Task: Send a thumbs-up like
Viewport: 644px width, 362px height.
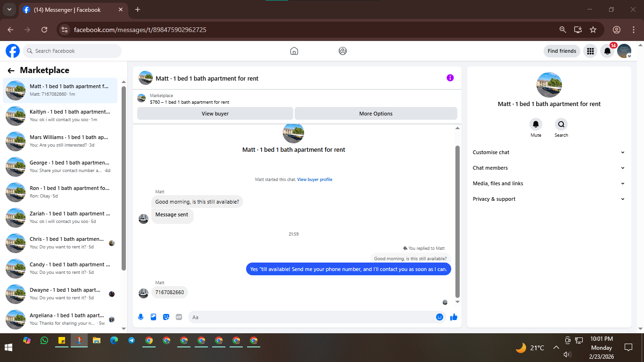Action: point(454,317)
